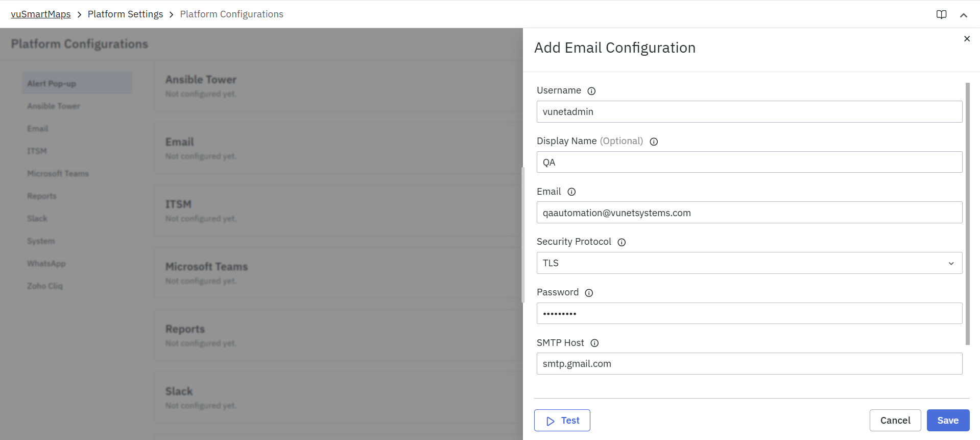Click into the Username input field
980x440 pixels.
pos(749,112)
